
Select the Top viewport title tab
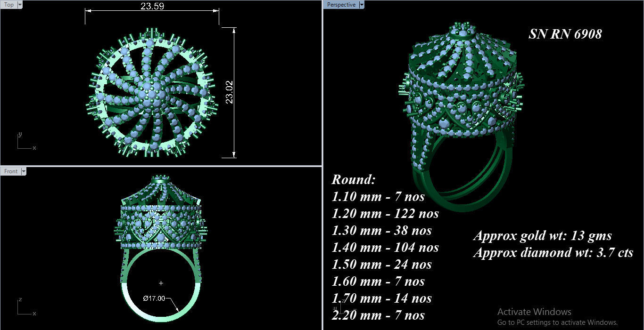tap(9, 5)
